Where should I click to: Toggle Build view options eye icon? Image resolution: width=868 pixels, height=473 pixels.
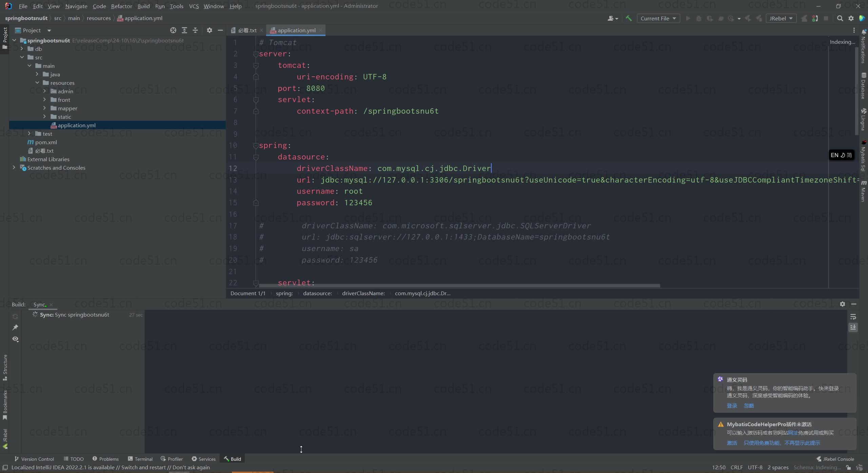click(15, 339)
